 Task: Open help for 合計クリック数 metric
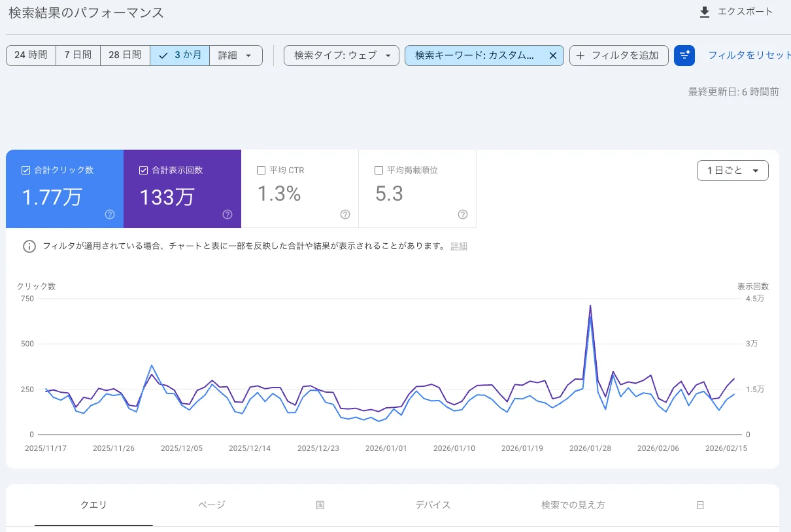pos(110,214)
